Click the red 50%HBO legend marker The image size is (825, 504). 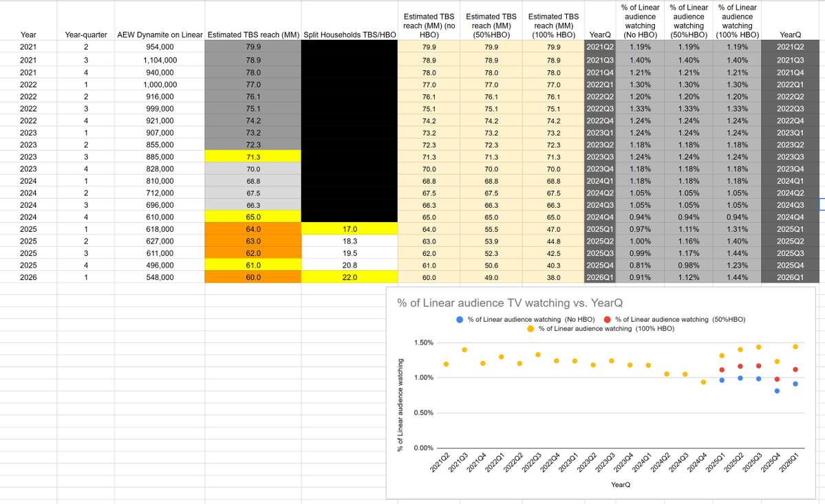(x=607, y=320)
